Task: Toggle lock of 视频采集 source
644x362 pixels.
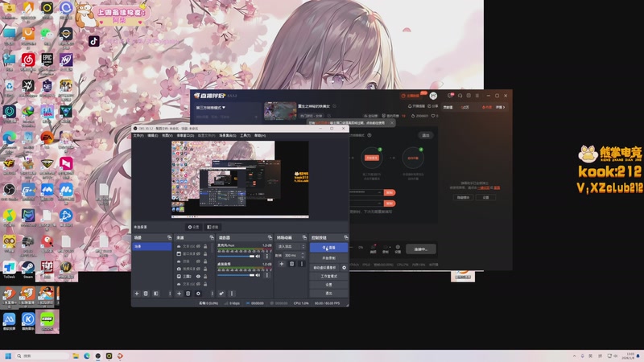Action: 205,269
